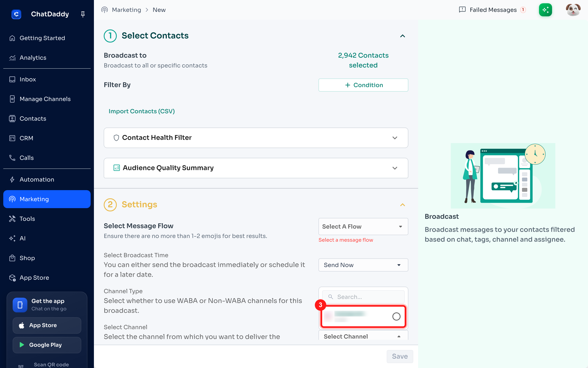Image resolution: width=588 pixels, height=368 pixels.
Task: Click the App Store box icon in sidebar
Action: [x=12, y=278]
